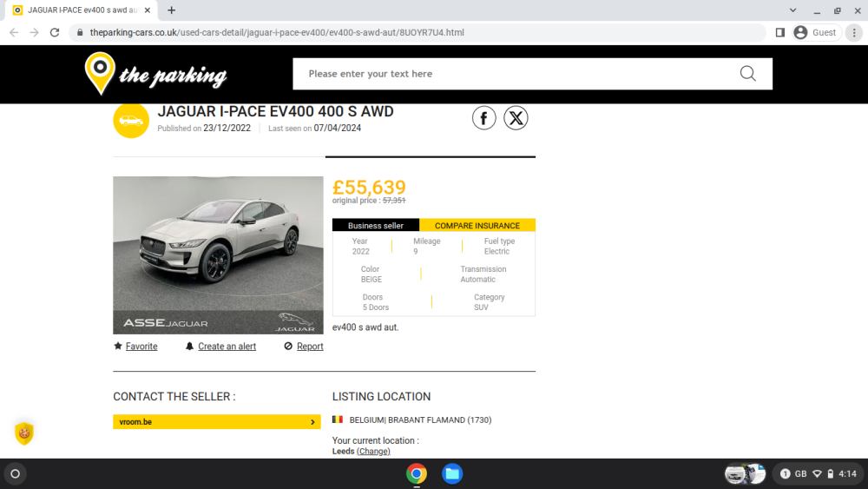Open the Jaguar I-PACE photo
The width and height of the screenshot is (868, 489).
[218, 255]
